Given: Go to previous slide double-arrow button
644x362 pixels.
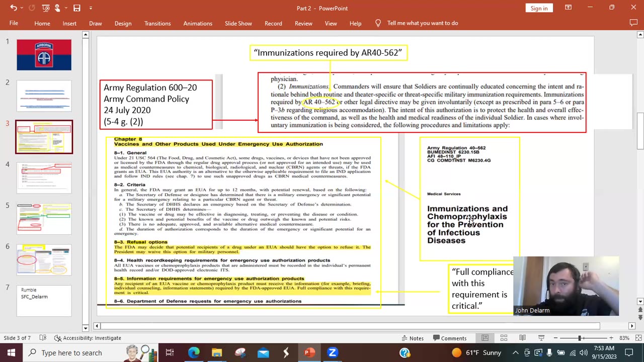Looking at the screenshot, I should pos(640,310).
